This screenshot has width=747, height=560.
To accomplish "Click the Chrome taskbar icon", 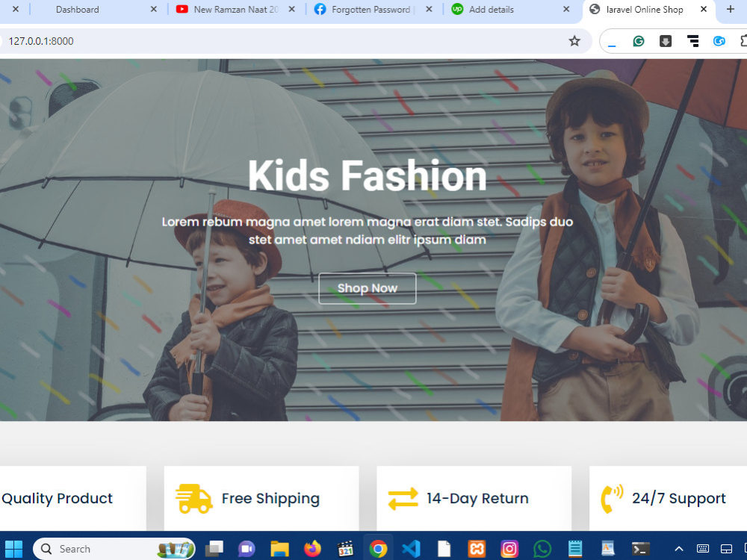I will tap(378, 549).
